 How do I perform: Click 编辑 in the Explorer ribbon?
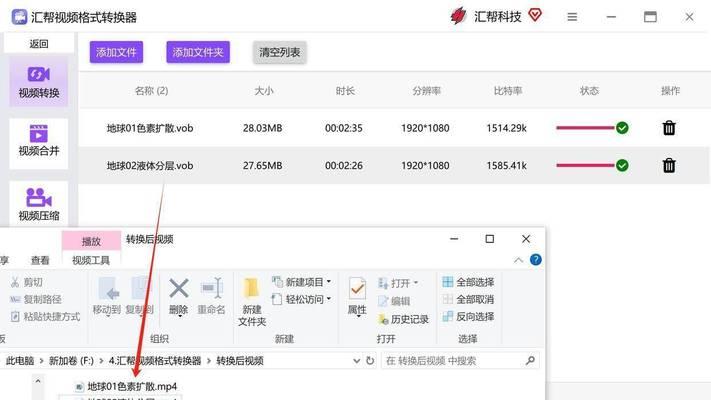pyautogui.click(x=394, y=301)
